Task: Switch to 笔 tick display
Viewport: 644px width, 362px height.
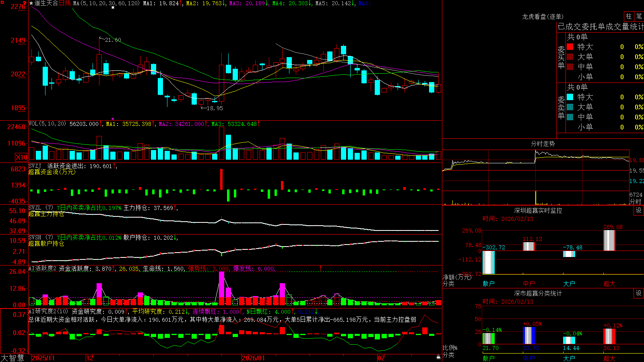Action: click(639, 16)
